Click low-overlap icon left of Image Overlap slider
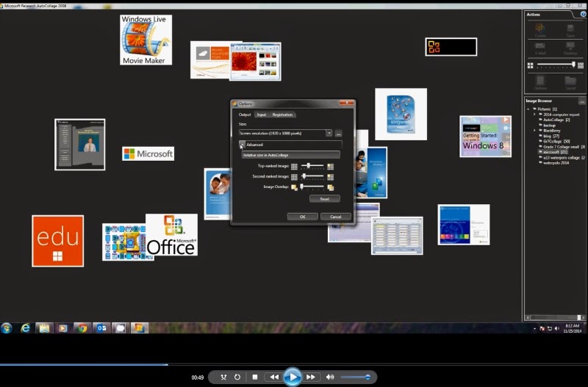588x387 pixels. pyautogui.click(x=294, y=187)
